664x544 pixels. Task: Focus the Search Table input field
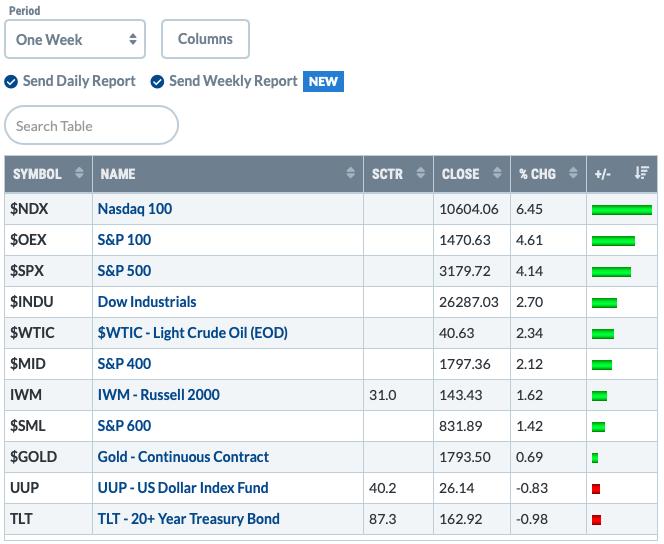91,125
